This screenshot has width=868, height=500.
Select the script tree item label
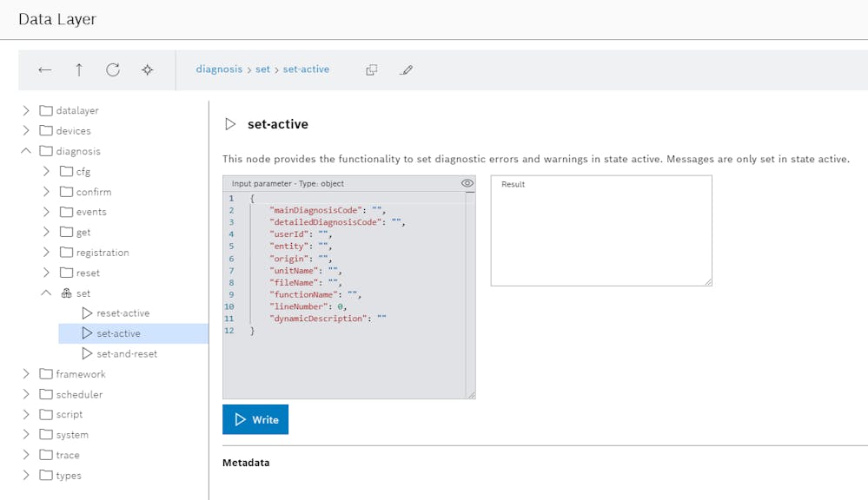click(x=70, y=414)
